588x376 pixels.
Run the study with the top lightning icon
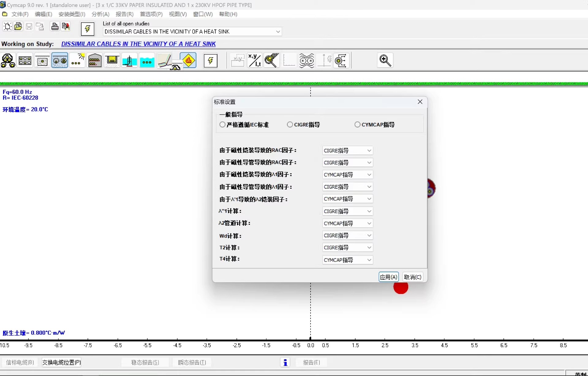(88, 29)
